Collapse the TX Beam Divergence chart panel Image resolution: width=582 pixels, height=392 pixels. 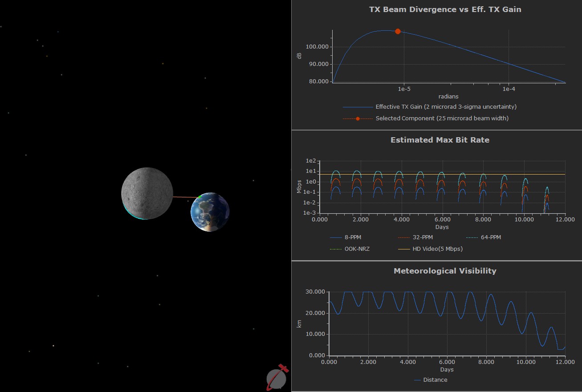(x=445, y=9)
